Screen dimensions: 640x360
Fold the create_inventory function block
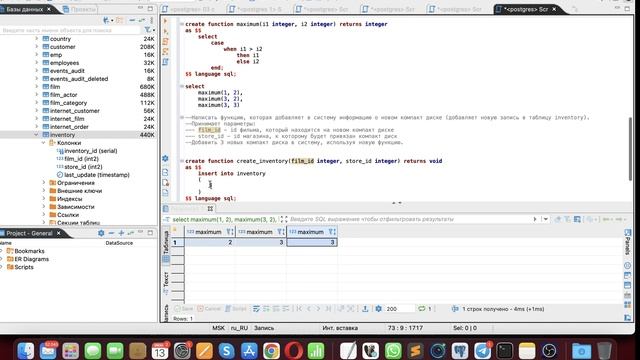tap(182, 161)
